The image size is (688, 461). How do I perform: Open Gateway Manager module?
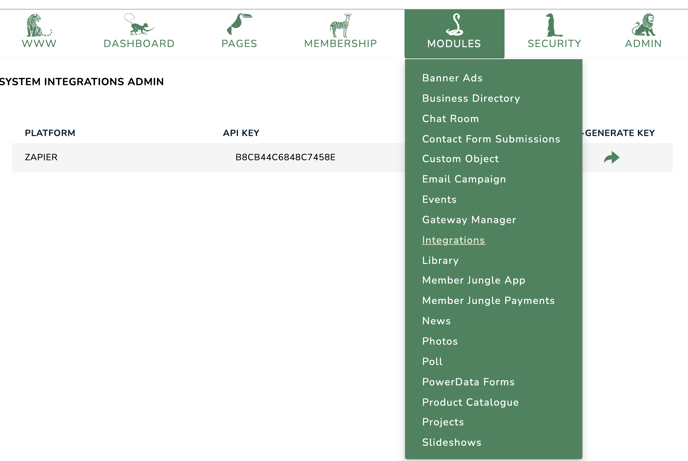[469, 220]
